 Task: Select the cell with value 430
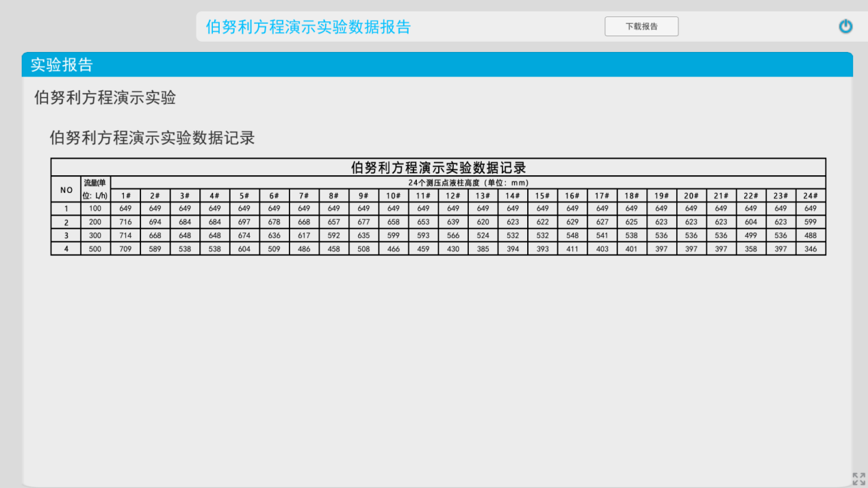pyautogui.click(x=453, y=249)
